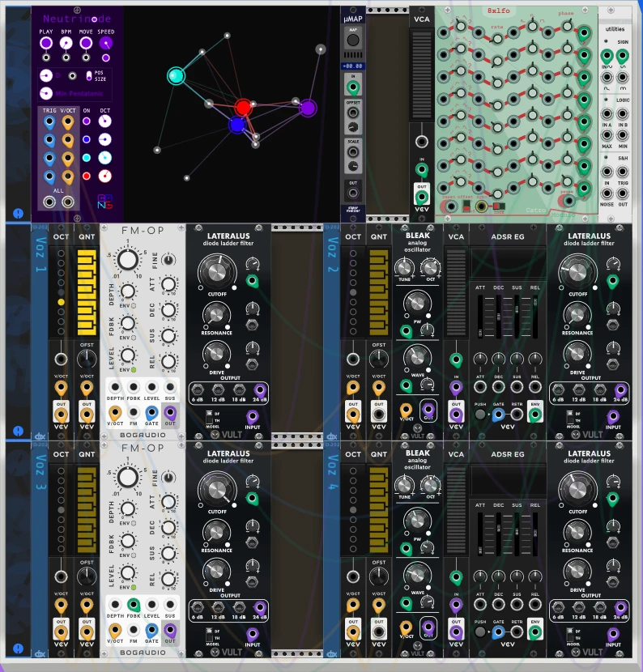Click the TUNE knob on Voz 2 Bleak oscillator
Viewport: 643px width, 672px height.
point(404,268)
